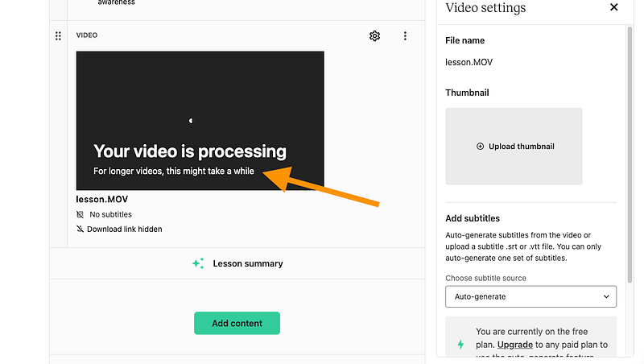Click the Lesson summary label

pos(247,263)
